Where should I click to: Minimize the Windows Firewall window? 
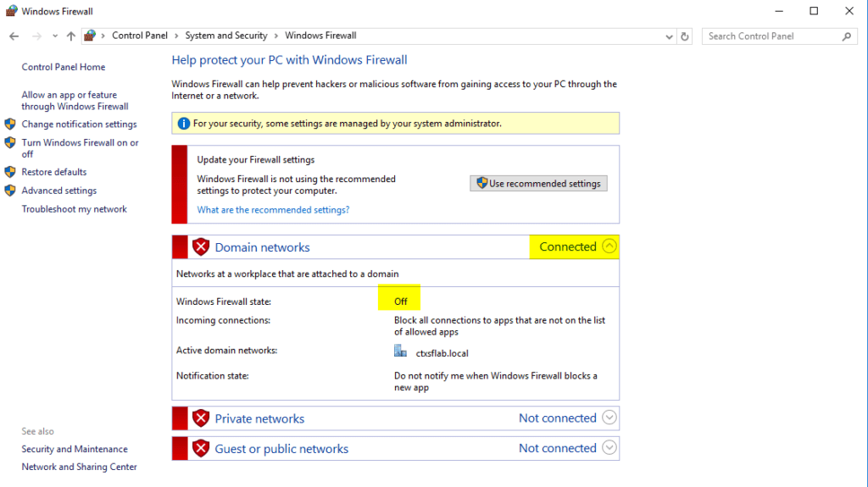click(x=779, y=11)
